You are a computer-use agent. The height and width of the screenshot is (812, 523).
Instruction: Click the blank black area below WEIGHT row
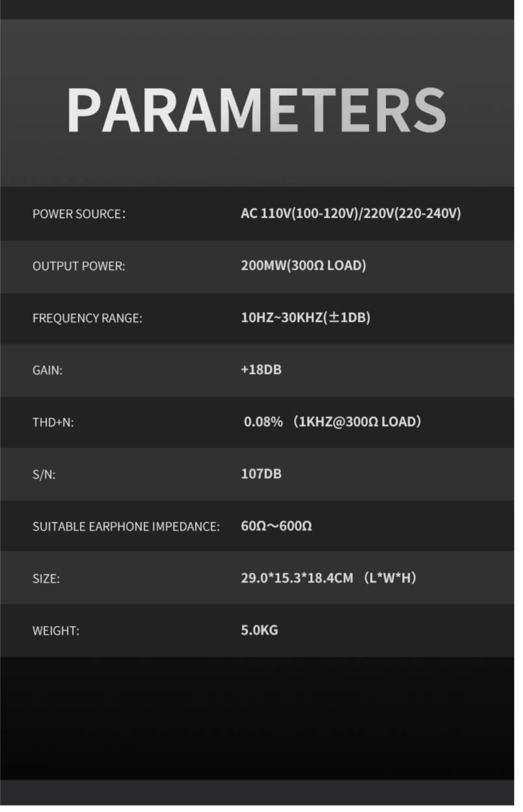pyautogui.click(x=256, y=718)
